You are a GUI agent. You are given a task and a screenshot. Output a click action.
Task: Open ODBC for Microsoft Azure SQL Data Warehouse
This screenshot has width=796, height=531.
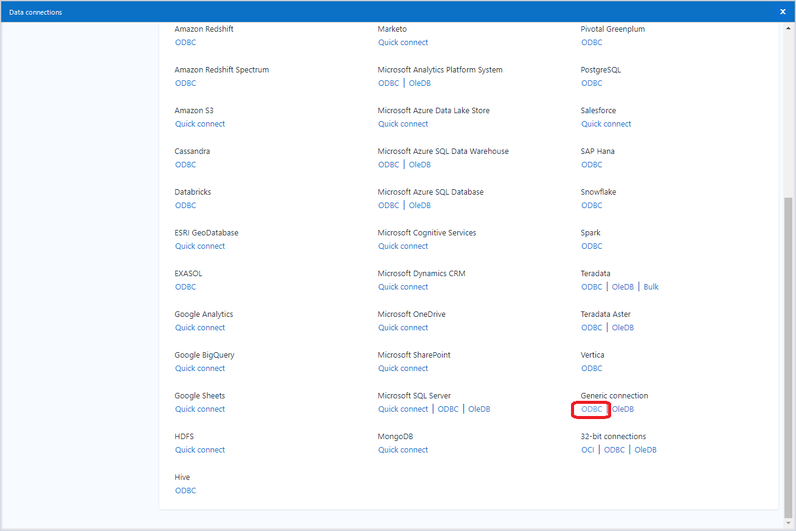tap(388, 164)
